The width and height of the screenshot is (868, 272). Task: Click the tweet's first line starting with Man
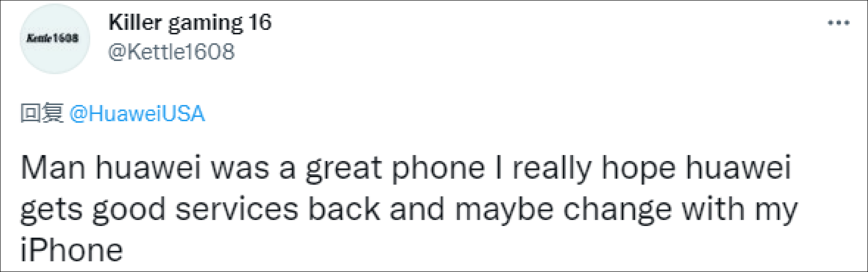click(406, 168)
